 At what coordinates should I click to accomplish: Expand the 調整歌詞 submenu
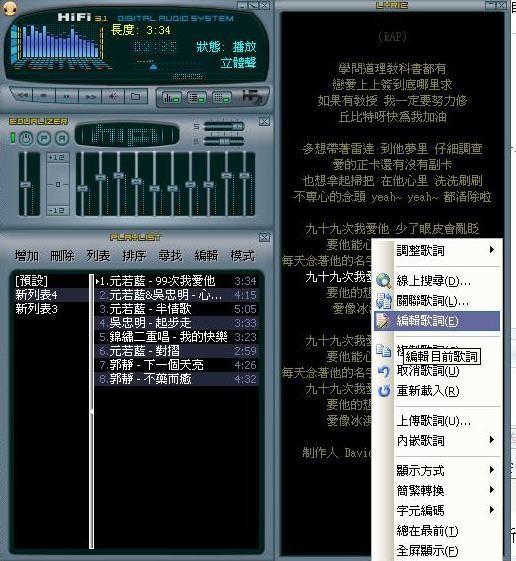(437, 250)
